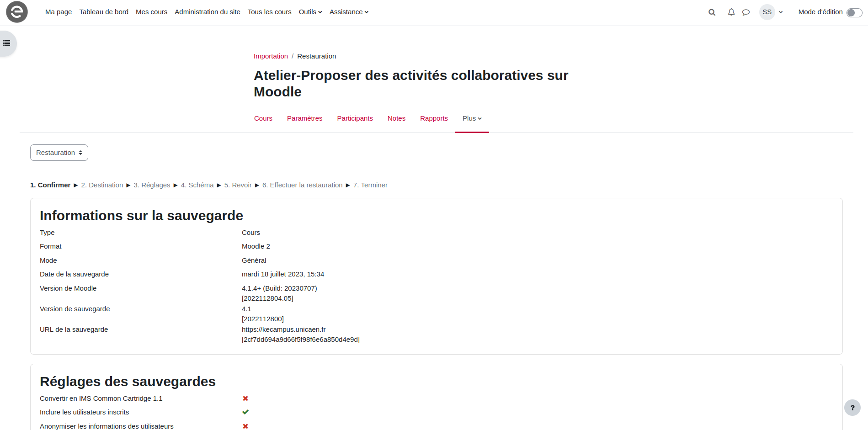The image size is (868, 430).
Task: Expand the Assistance dropdown menu
Action: (349, 12)
